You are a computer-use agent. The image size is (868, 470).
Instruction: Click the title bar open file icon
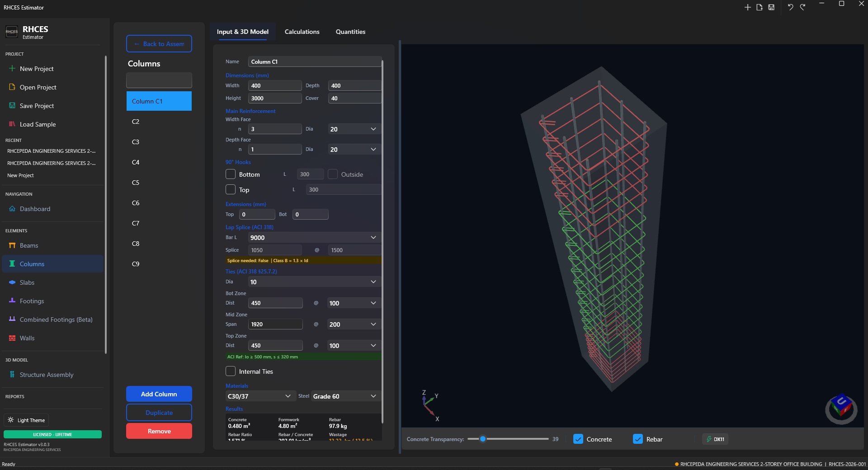[x=759, y=7]
